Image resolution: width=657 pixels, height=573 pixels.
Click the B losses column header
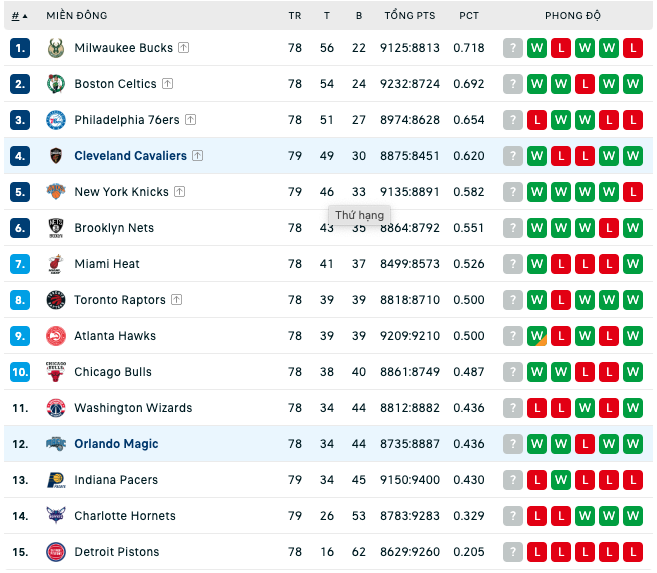359,16
